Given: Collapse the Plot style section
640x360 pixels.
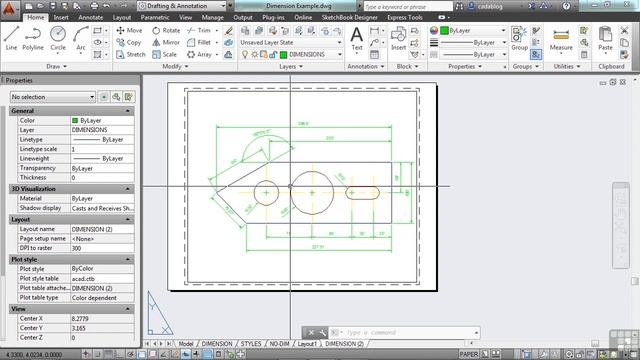Looking at the screenshot, I should click(x=128, y=260).
